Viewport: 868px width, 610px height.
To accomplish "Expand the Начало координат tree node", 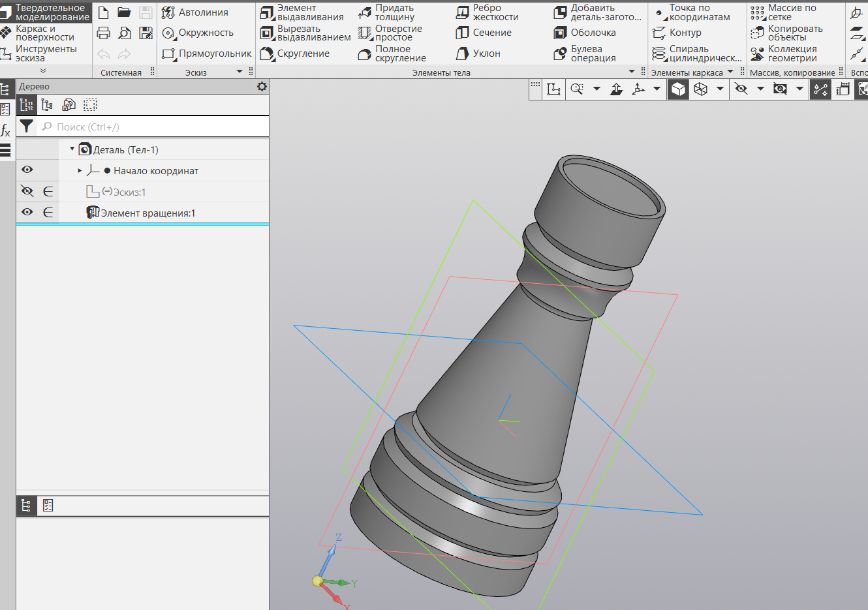I will [80, 171].
